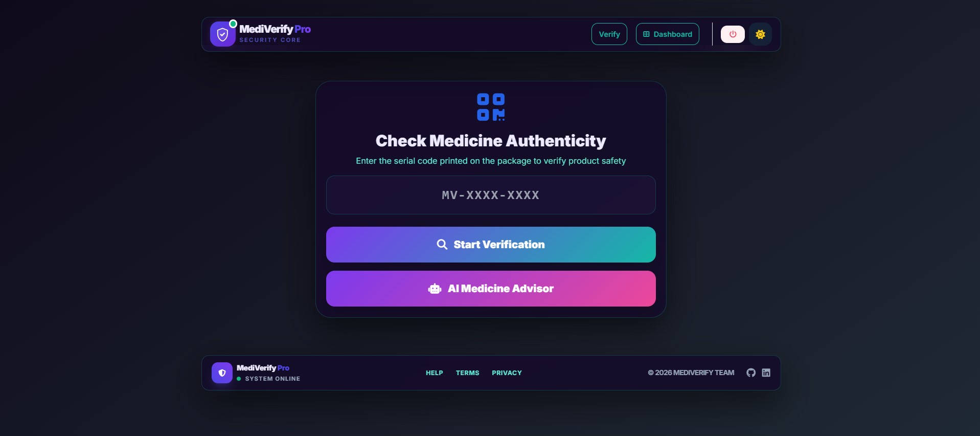Focus the MV-XXXX-XXXX serial code field
This screenshot has height=436, width=980.
(x=491, y=195)
